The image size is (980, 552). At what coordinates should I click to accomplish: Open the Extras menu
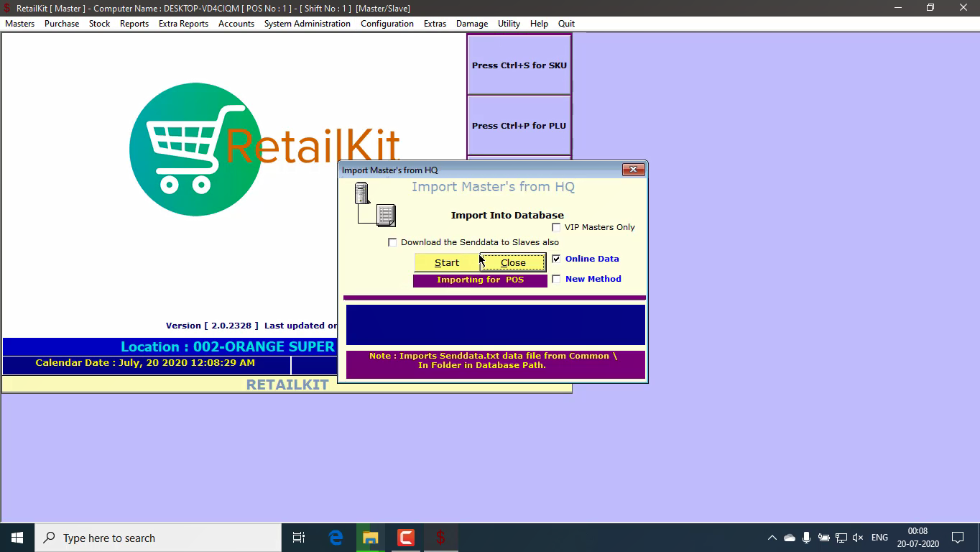(x=435, y=24)
